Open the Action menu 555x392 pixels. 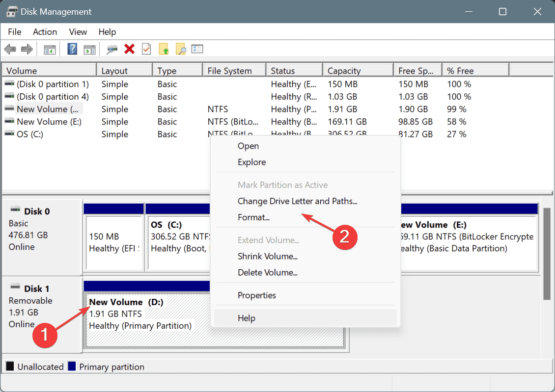coord(45,32)
